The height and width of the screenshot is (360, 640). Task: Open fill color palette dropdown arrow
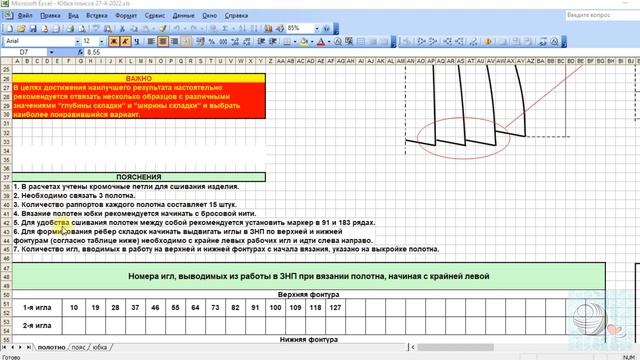point(312,42)
